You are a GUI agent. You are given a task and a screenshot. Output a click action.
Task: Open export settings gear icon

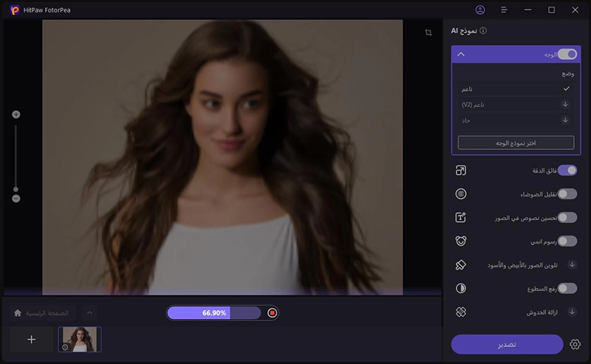(x=575, y=345)
